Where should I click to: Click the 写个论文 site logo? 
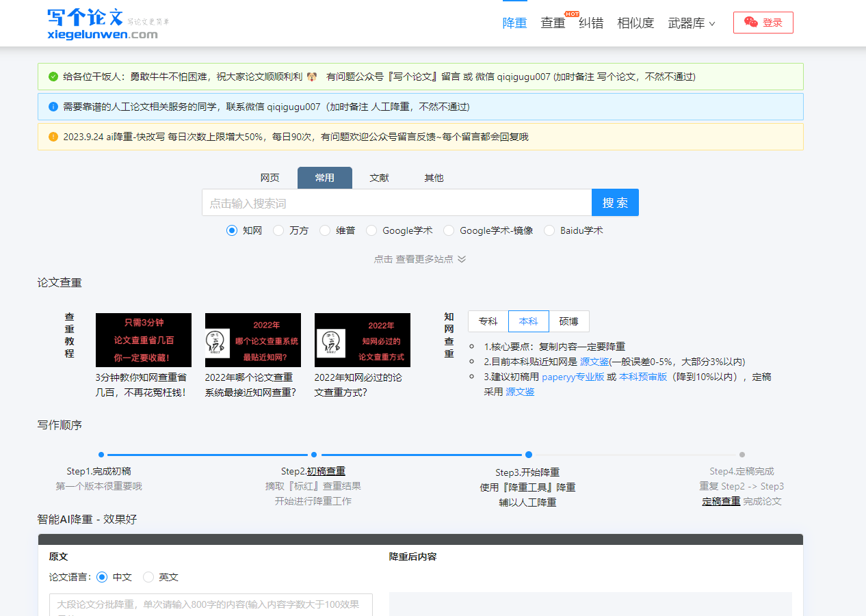(103, 23)
